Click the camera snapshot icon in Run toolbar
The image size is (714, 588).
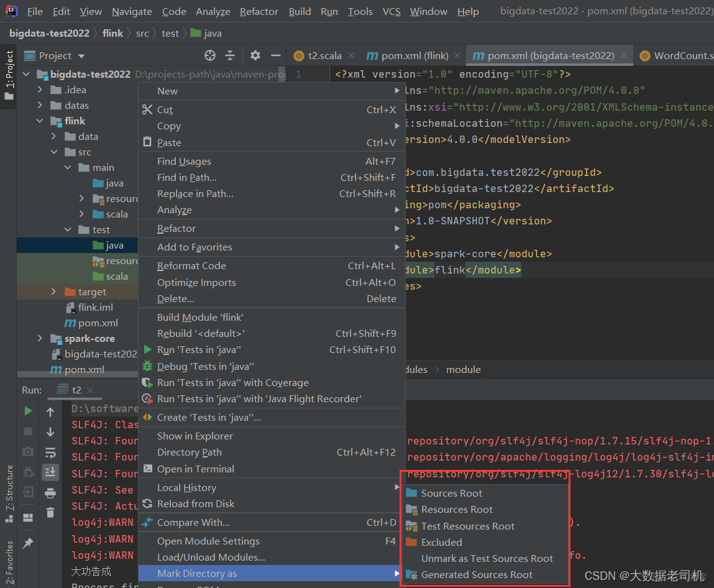[28, 452]
